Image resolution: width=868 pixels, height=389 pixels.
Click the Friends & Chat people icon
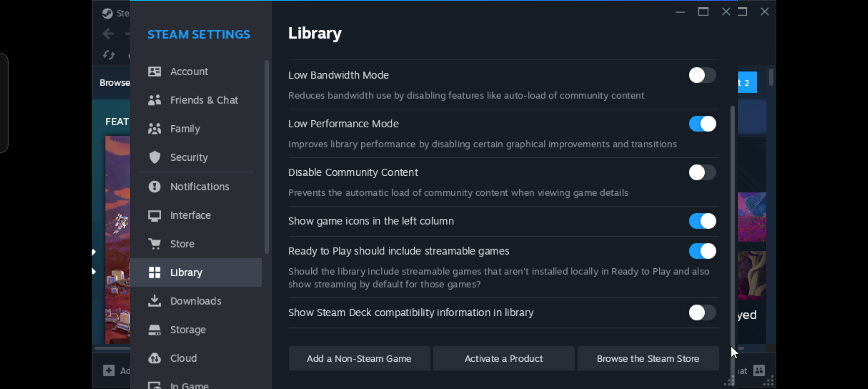154,100
